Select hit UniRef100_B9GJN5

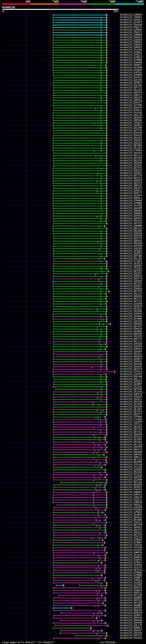[x=131, y=376]
